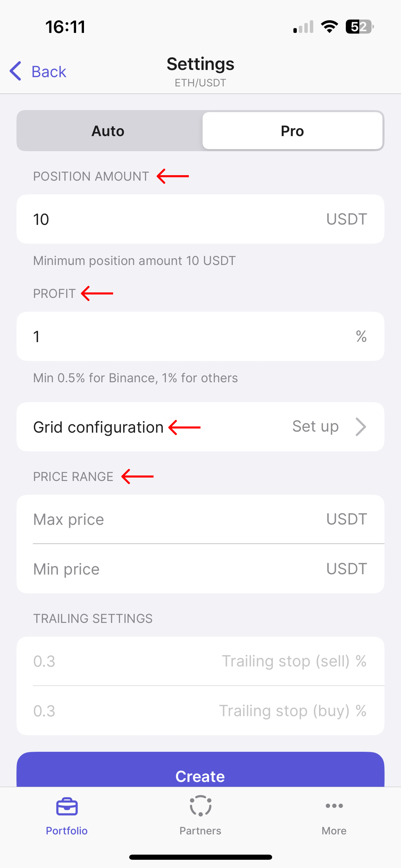Open Grid configuration Set up
Image resolution: width=401 pixels, height=868 pixels.
pyautogui.click(x=315, y=427)
